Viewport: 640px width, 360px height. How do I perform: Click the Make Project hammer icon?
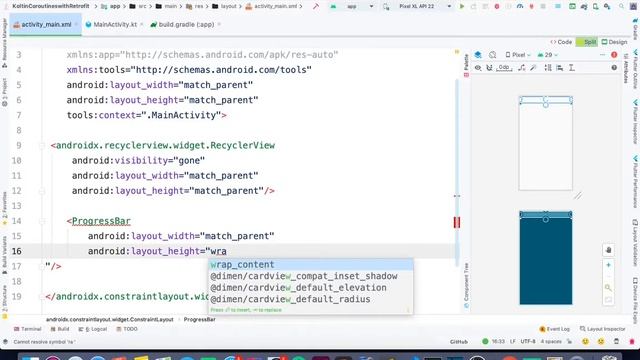pos(316,7)
